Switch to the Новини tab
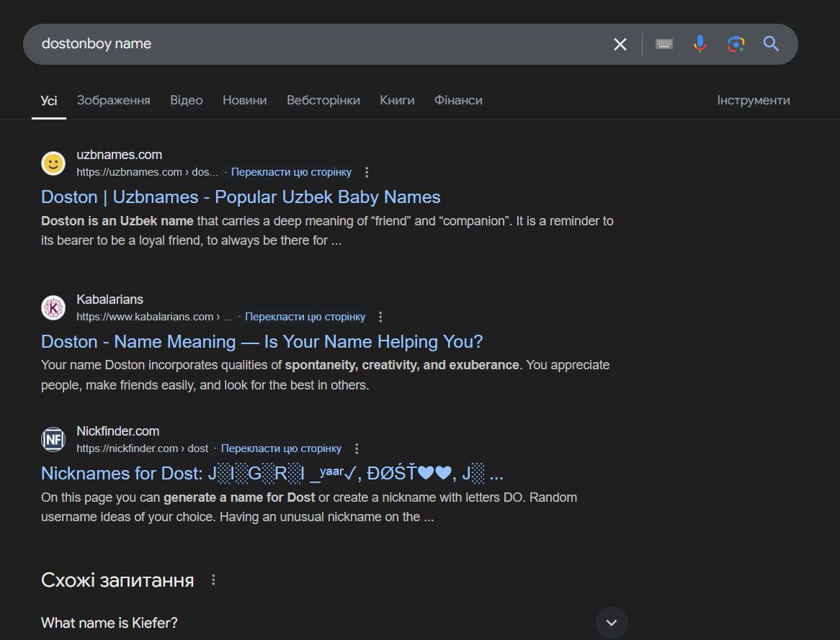 tap(244, 101)
